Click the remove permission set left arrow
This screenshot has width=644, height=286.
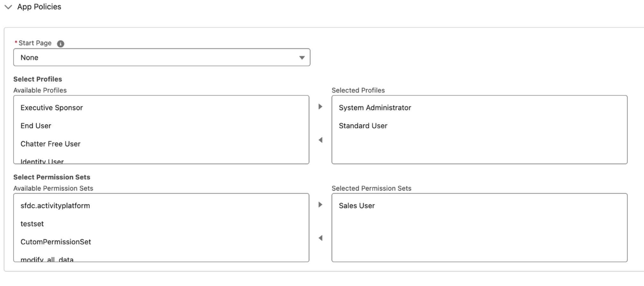pyautogui.click(x=320, y=238)
